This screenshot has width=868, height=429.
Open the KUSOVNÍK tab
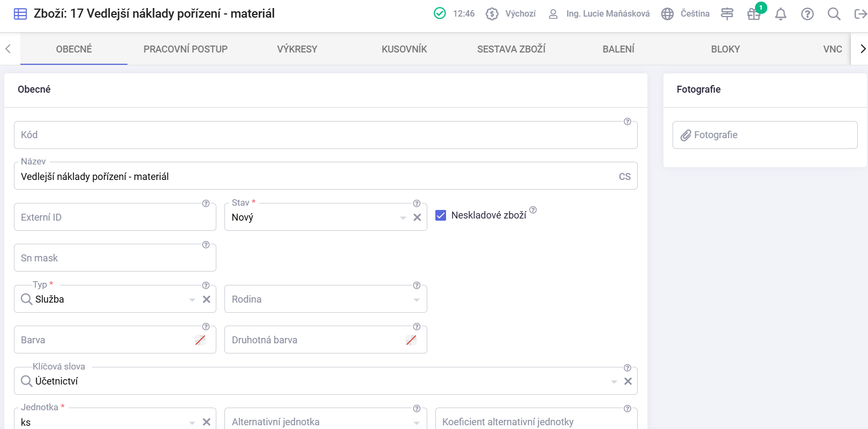pos(404,49)
